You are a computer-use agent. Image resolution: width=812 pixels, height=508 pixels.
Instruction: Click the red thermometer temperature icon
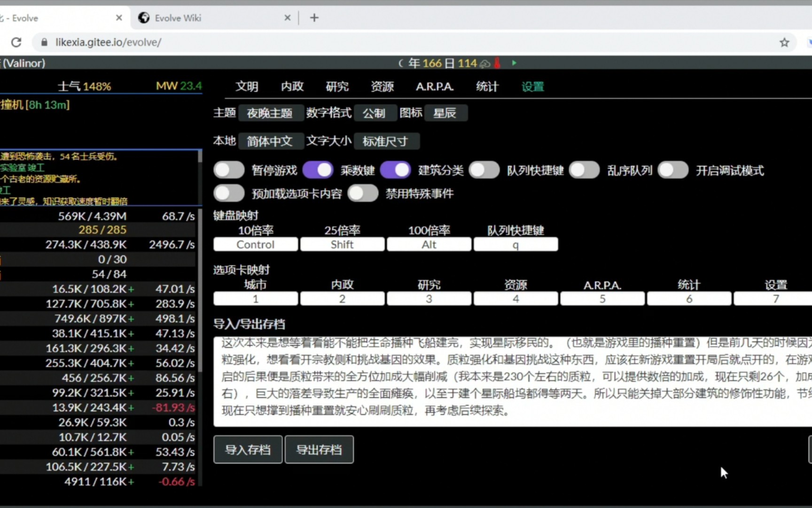coord(498,63)
